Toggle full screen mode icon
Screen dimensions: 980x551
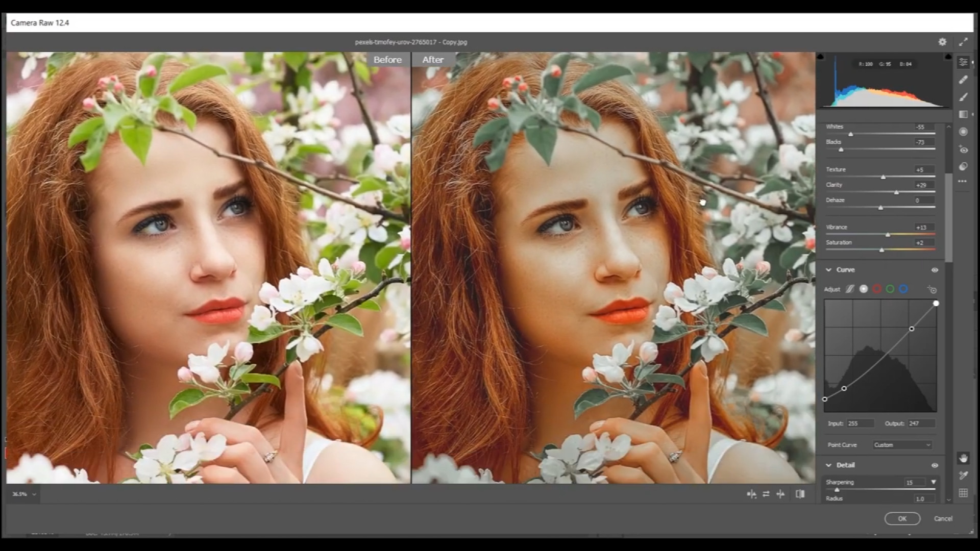coord(963,42)
